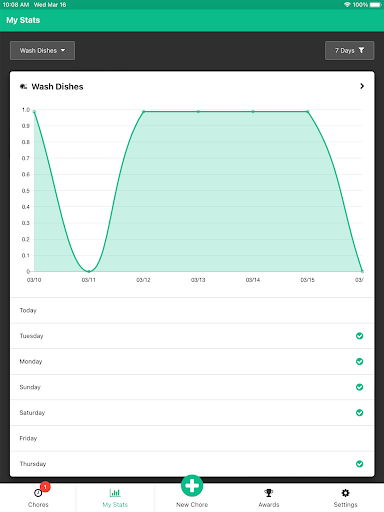Open the 7 Days range filter dropdown
Viewport: 384px width, 512px height.
tap(349, 51)
